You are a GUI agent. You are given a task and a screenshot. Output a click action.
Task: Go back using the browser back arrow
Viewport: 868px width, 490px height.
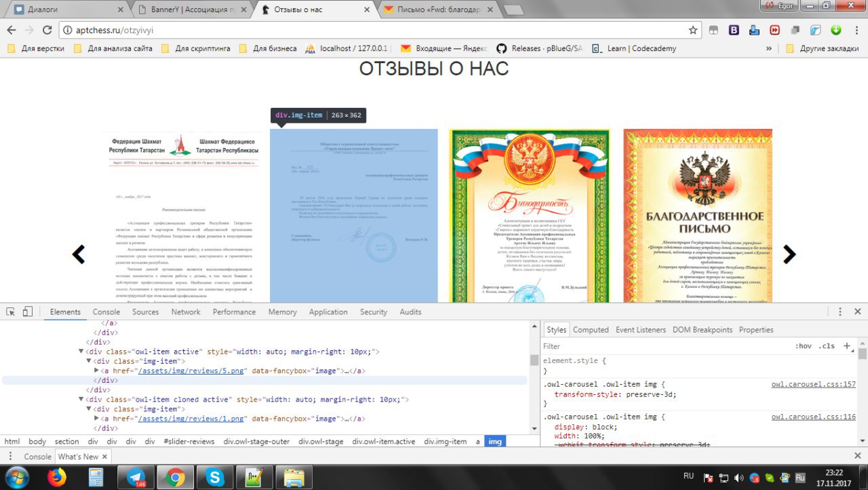coord(11,30)
